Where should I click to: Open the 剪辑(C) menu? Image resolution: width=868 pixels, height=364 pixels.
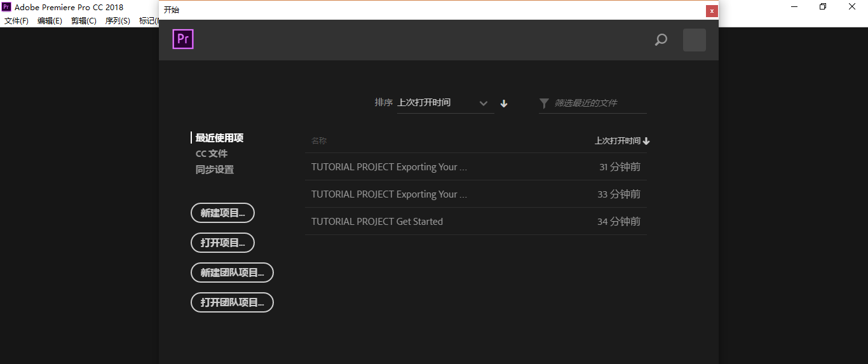[x=84, y=21]
